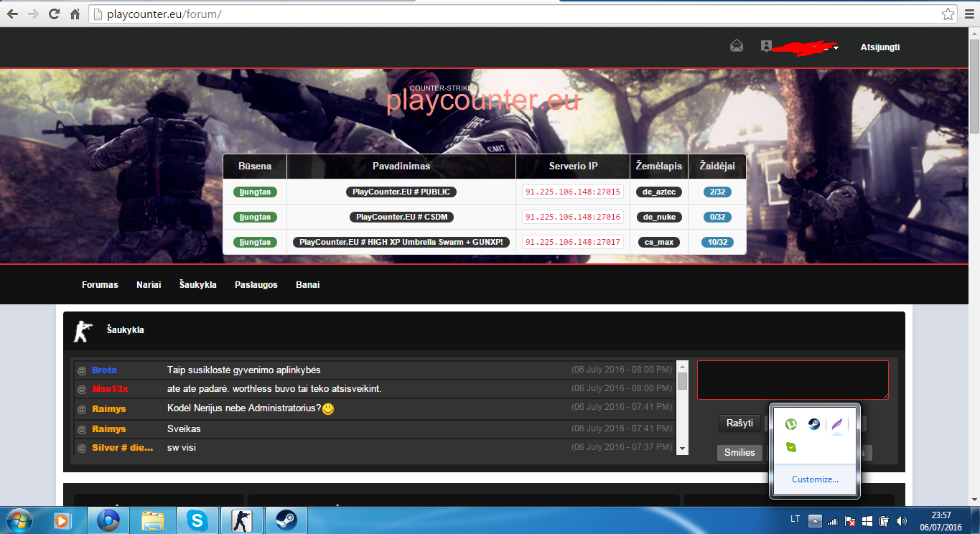Bookmark this page with the star icon
Image resolution: width=980 pixels, height=534 pixels.
coord(948,14)
